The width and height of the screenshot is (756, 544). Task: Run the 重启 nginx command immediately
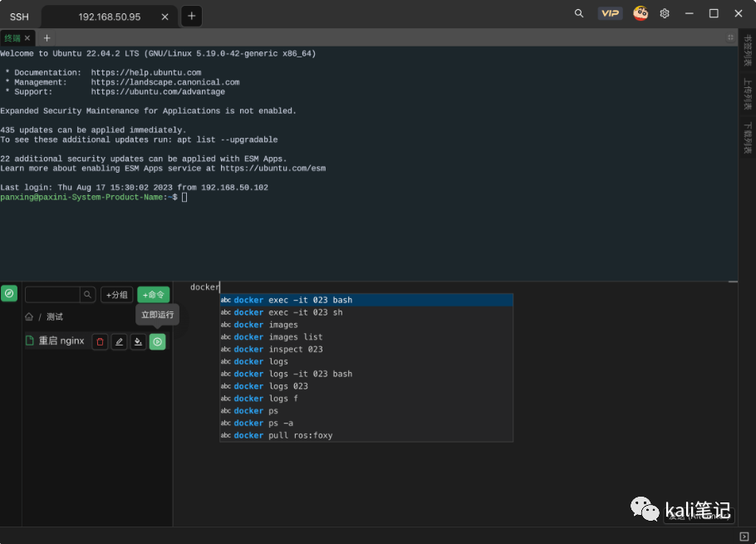point(158,341)
